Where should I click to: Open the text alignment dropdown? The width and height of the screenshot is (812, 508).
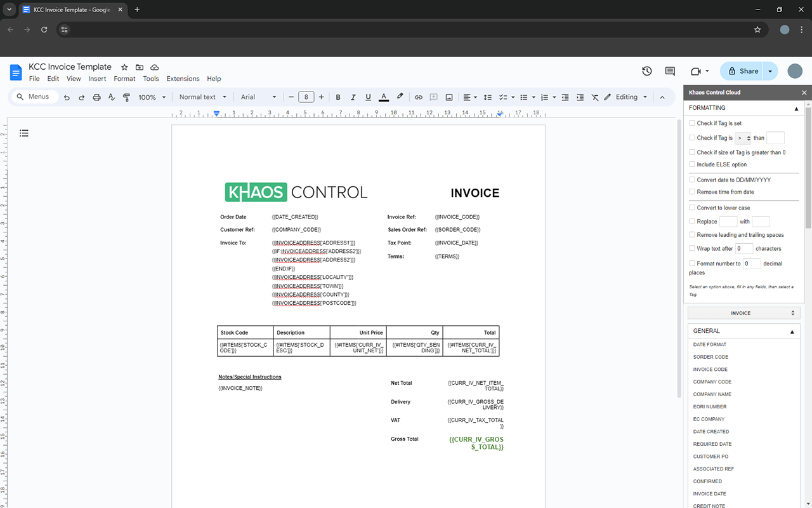[x=470, y=97]
